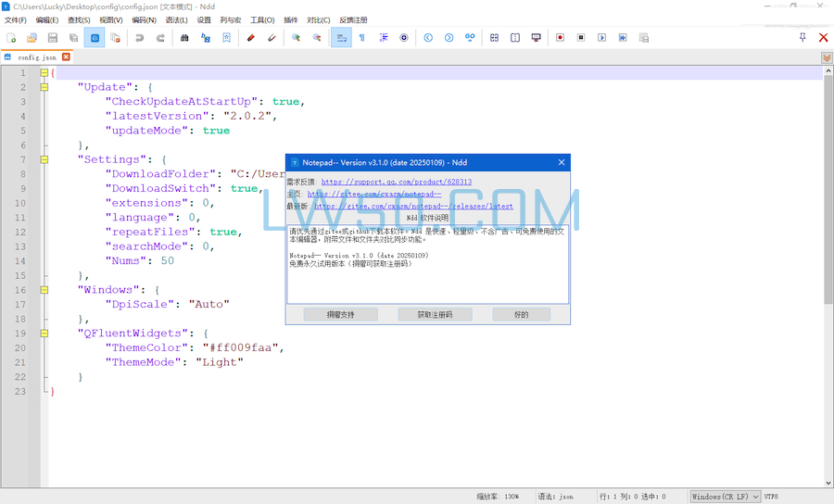This screenshot has width=834, height=504.
Task: Click the "语法: json" status bar entry
Action: click(555, 497)
